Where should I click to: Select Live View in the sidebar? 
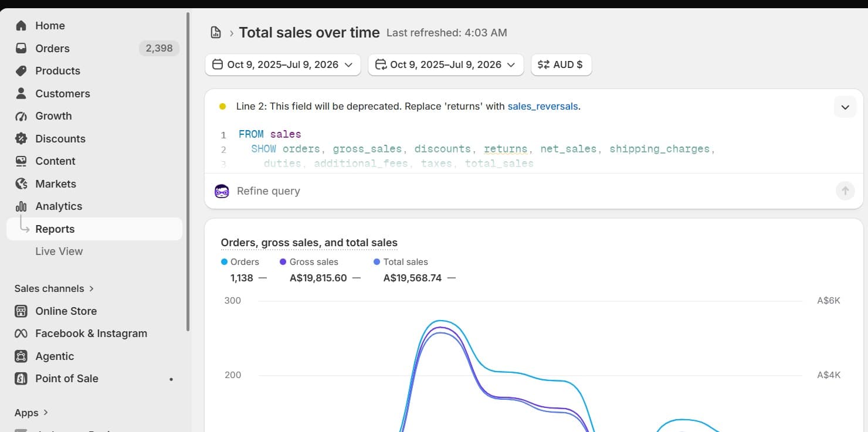(x=59, y=251)
